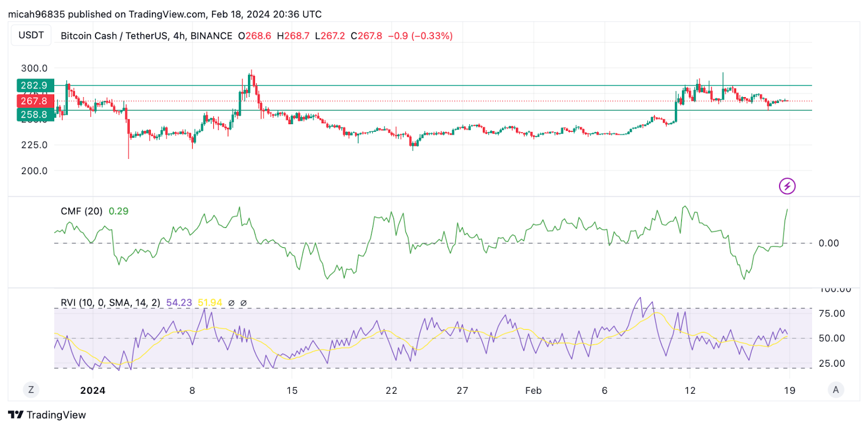Click the low value L267.2
868x429 pixels.
pos(330,36)
